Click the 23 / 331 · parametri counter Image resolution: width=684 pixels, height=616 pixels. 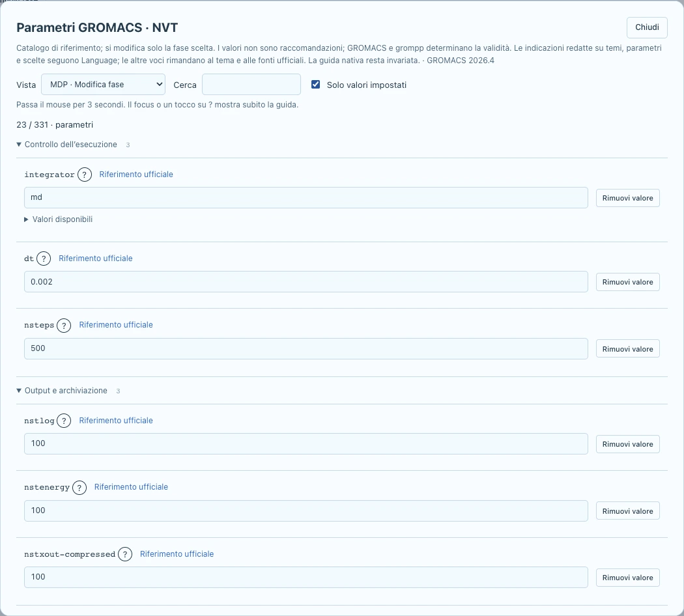pos(55,124)
